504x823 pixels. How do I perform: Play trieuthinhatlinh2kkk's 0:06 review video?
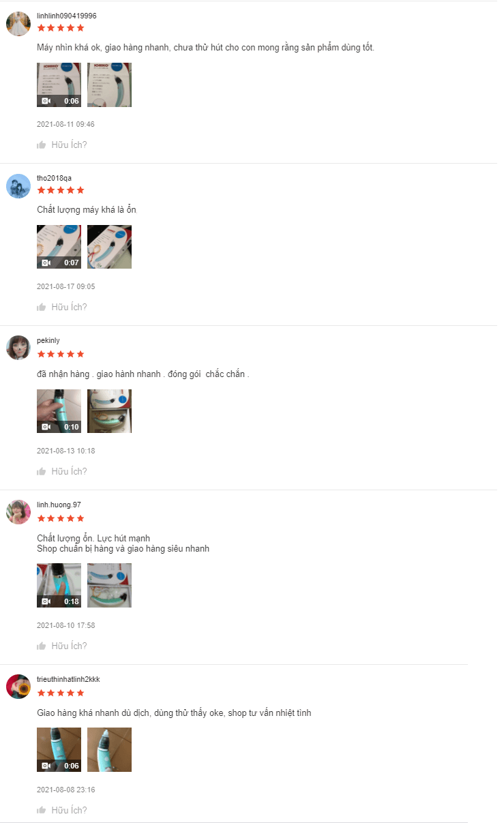coord(59,750)
